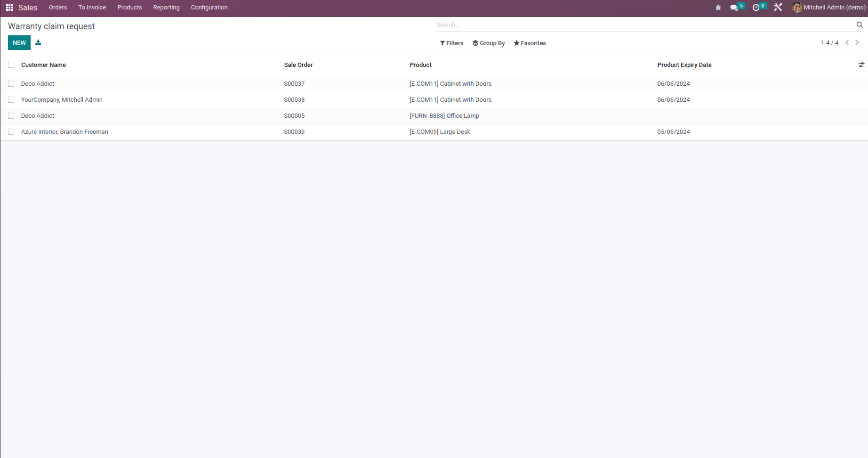Check the box for order S00005
Screen dimensions: 868x458
[11, 116]
